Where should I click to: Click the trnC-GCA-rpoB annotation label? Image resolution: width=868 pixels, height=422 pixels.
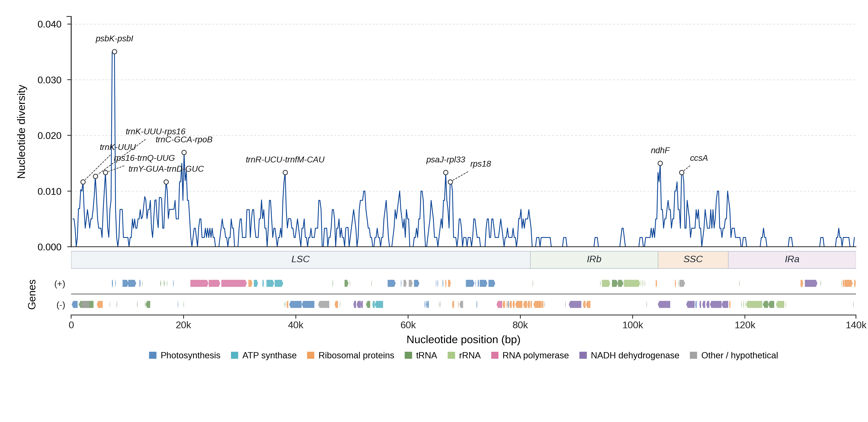[x=184, y=140]
